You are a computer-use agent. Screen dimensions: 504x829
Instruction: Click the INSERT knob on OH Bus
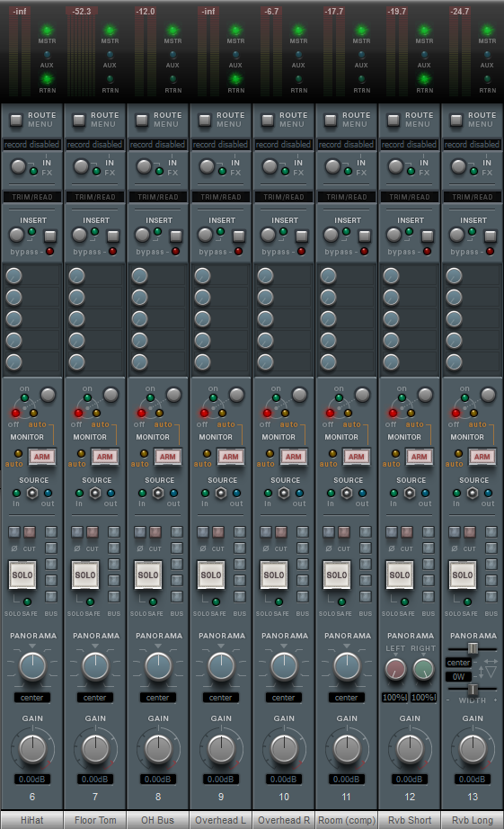pyautogui.click(x=142, y=234)
